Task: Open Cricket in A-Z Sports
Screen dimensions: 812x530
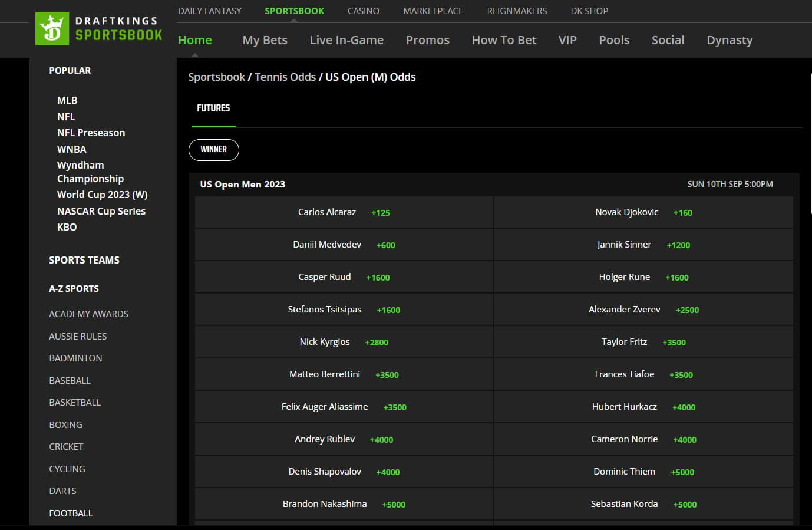Action: point(66,447)
